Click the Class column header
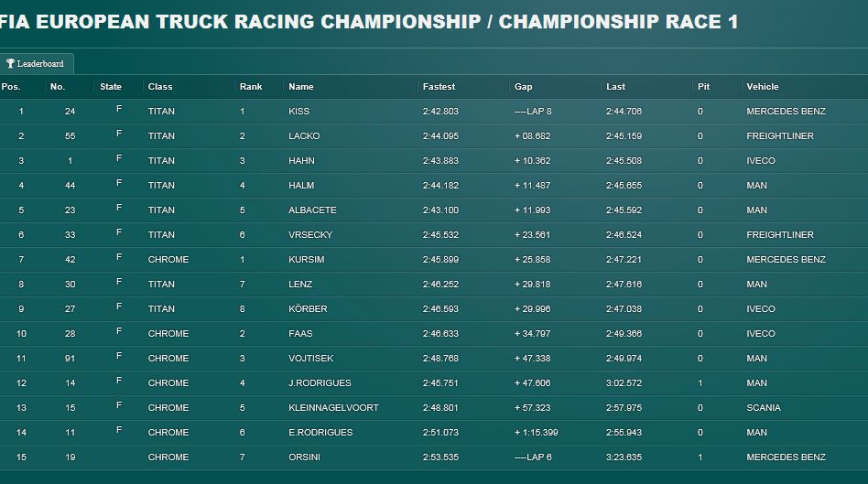Viewport: 868px width, 484px height. click(160, 87)
